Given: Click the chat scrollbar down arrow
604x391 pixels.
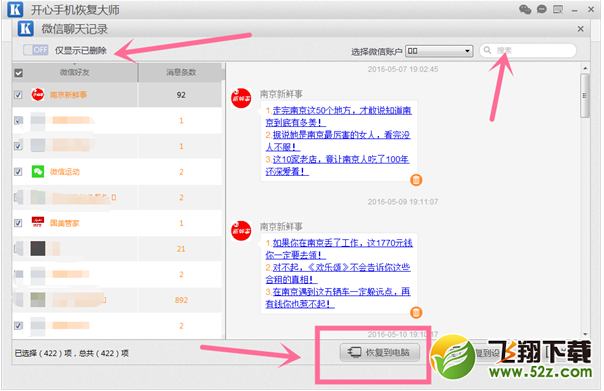Looking at the screenshot, I should [585, 334].
